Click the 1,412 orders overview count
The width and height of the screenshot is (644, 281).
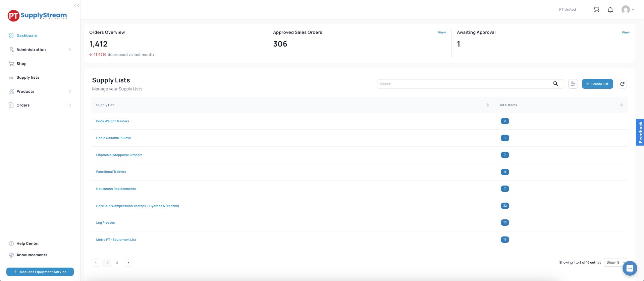pyautogui.click(x=98, y=44)
